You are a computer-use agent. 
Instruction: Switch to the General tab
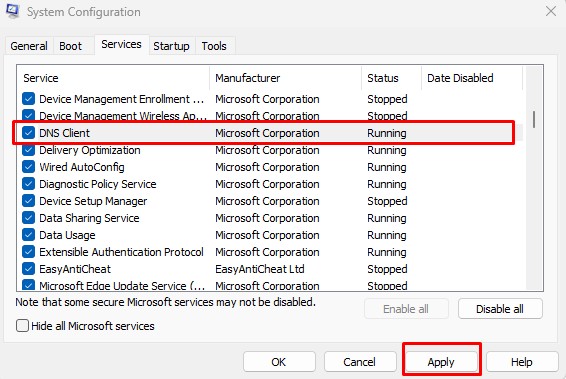point(29,46)
